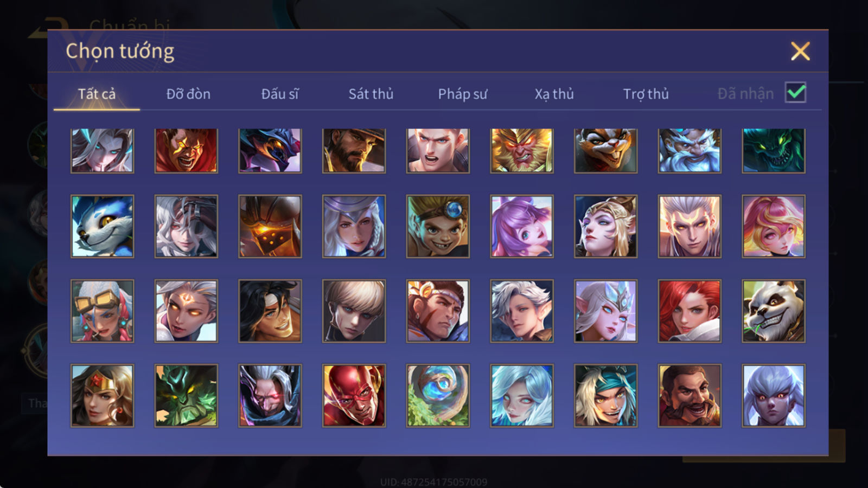
Task: Show the Pháp sư heroes tab
Action: tap(463, 94)
